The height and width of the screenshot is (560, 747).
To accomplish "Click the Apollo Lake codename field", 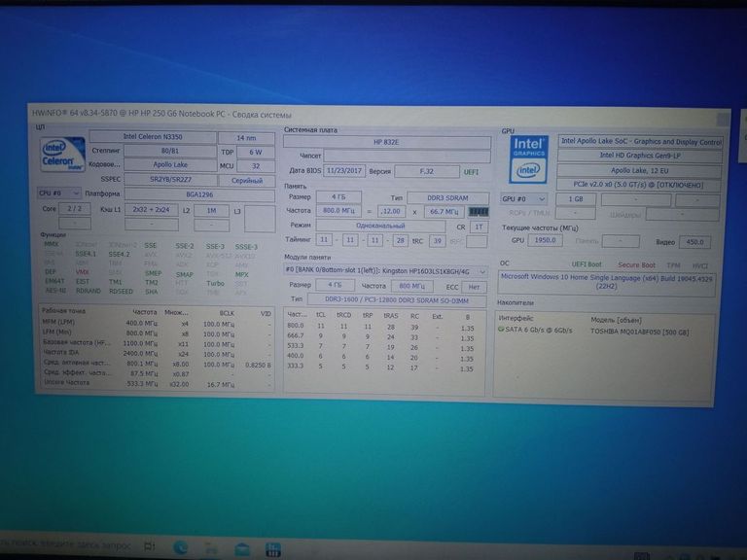I will coord(156,165).
